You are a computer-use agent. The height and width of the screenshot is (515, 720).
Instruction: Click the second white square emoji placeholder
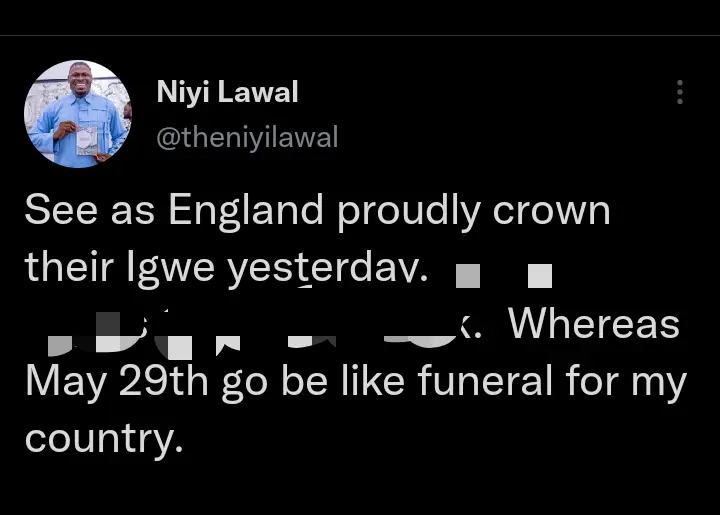click(x=540, y=273)
